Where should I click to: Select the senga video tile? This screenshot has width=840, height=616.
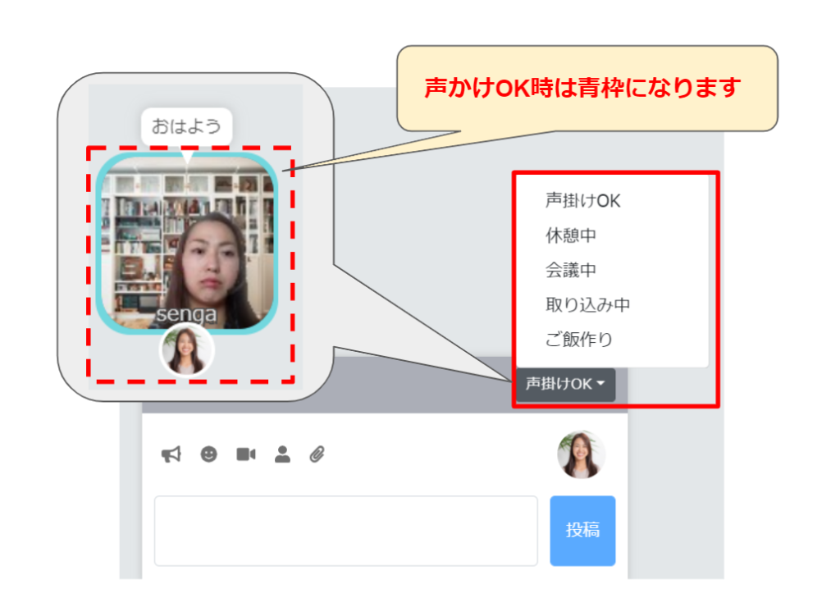pos(186,244)
